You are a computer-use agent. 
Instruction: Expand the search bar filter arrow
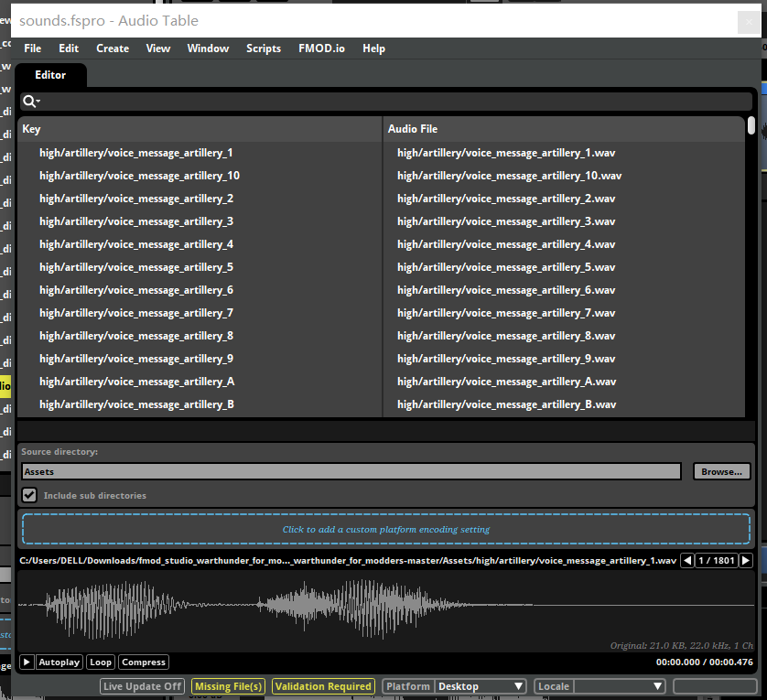tap(38, 101)
